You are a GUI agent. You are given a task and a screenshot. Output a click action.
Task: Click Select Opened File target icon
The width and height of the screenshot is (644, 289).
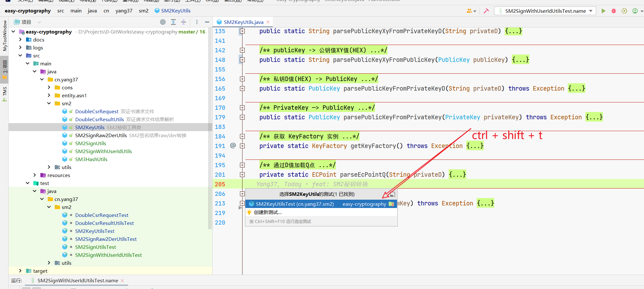pos(163,22)
